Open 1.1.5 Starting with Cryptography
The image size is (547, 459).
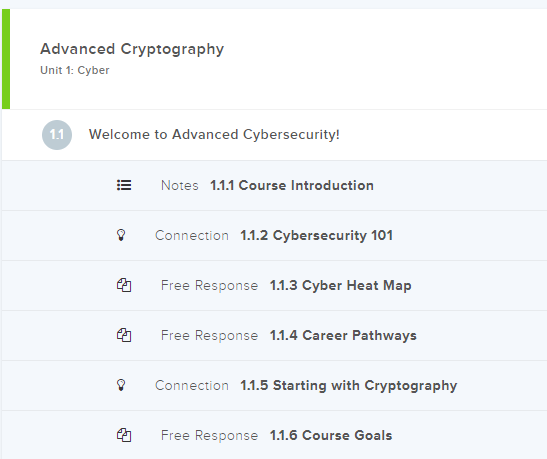tap(349, 385)
